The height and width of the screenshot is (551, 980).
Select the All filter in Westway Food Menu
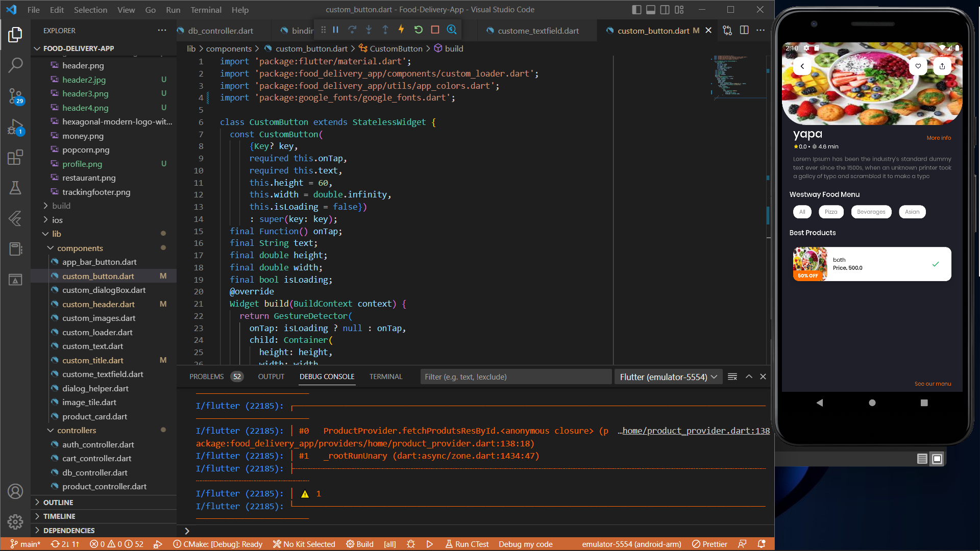click(802, 212)
